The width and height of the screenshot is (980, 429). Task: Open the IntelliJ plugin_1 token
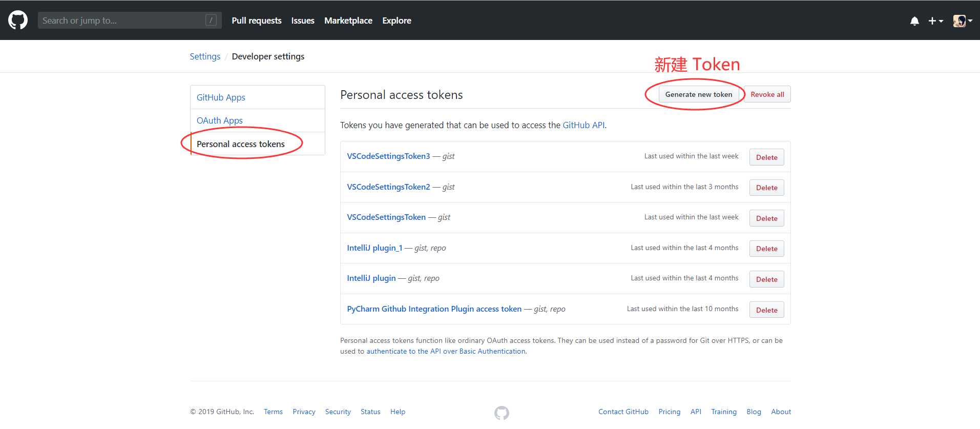(x=374, y=248)
